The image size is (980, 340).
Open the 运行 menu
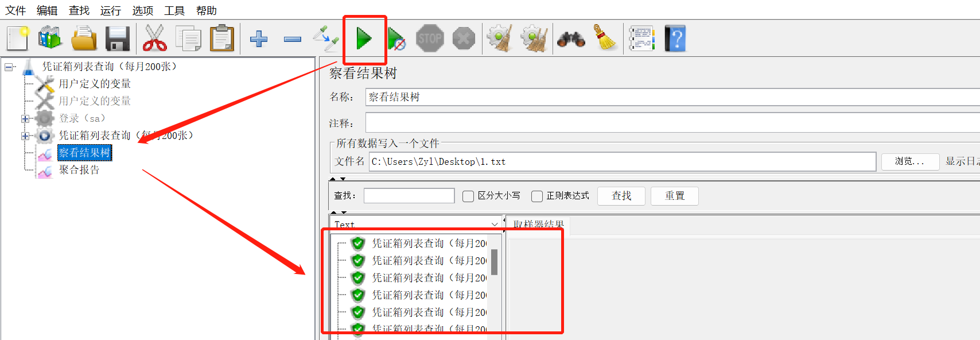111,10
